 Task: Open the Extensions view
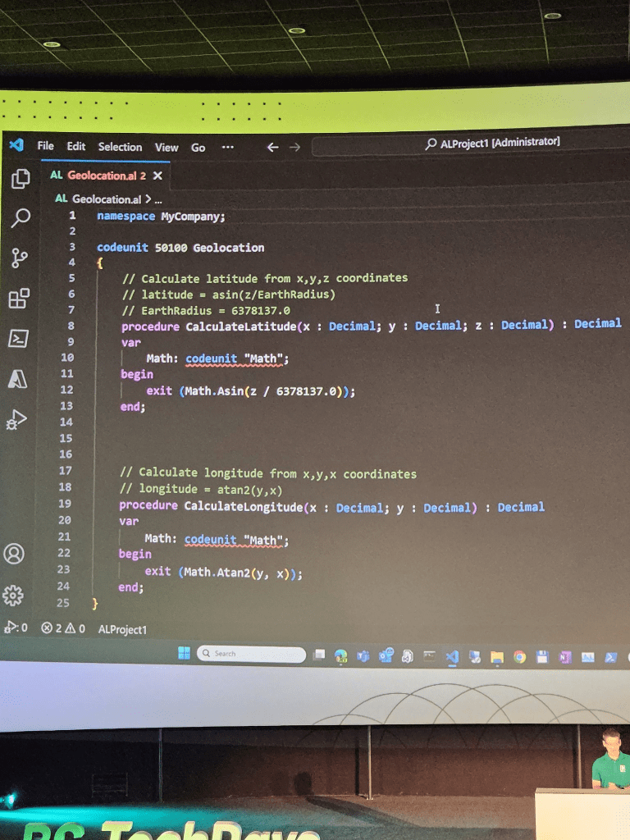coord(19,298)
